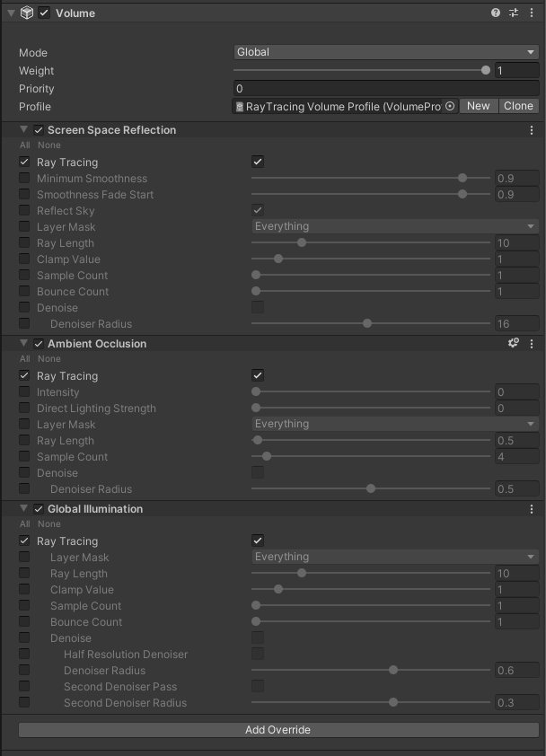Open the Profile object picker circle icon
This screenshot has width=546, height=756.
click(450, 106)
